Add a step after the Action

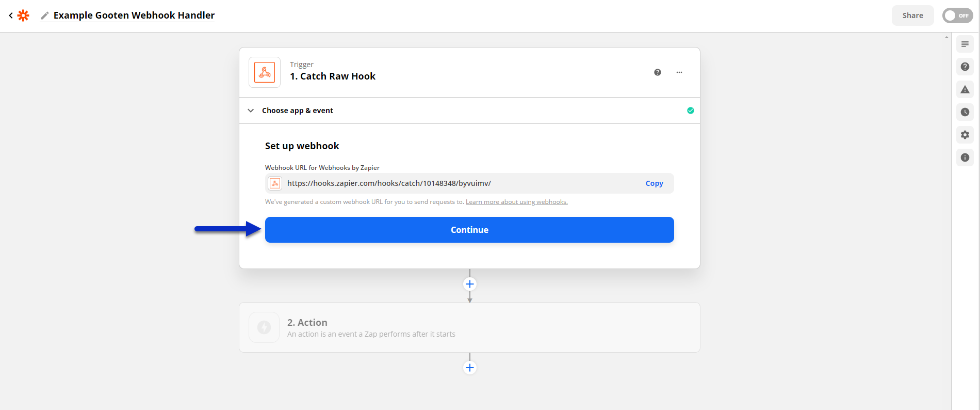click(x=470, y=368)
